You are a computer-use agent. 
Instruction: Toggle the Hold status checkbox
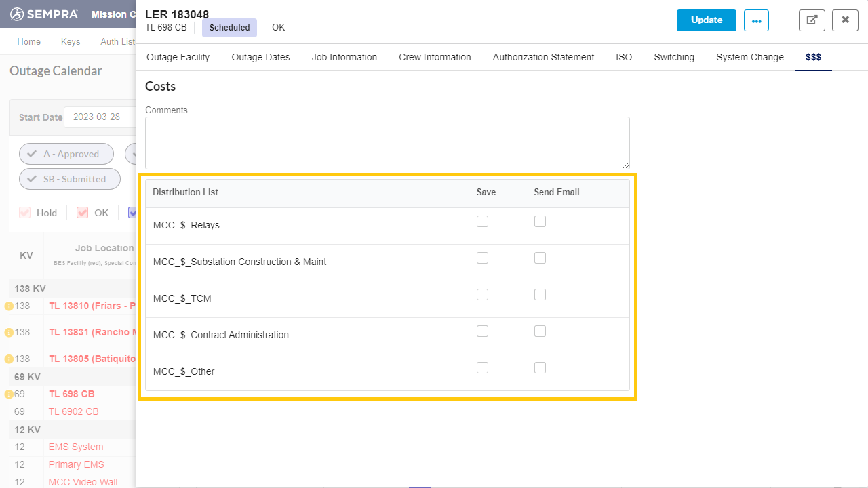click(x=25, y=213)
